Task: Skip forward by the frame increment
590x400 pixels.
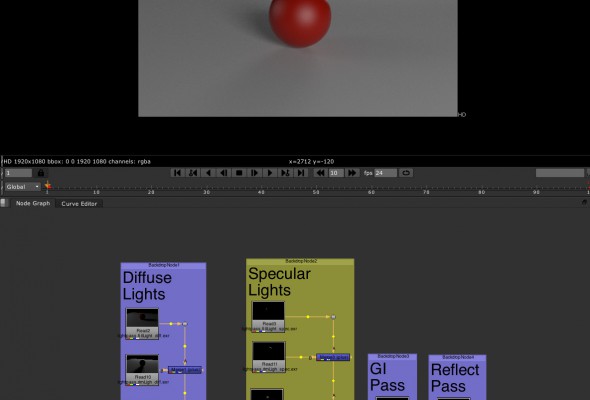Action: pos(352,173)
